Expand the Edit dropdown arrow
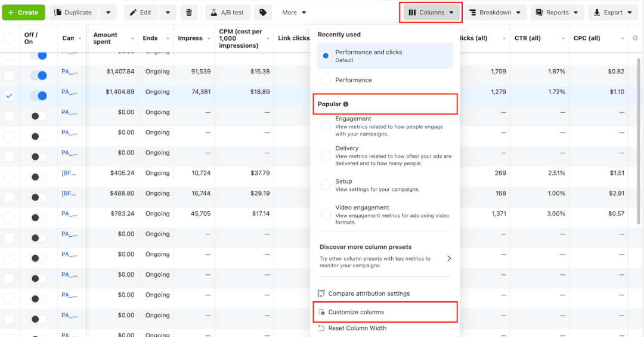 pyautogui.click(x=168, y=13)
